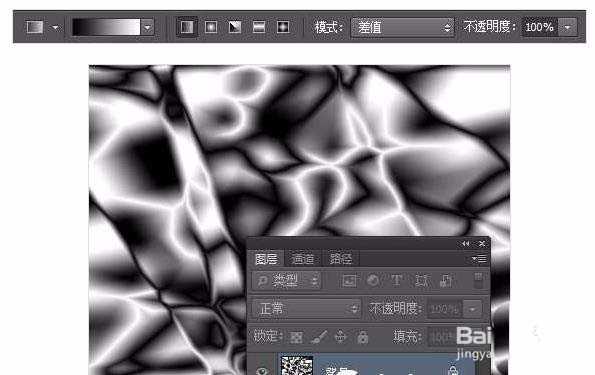The height and width of the screenshot is (375, 595).
Task: Open the 模式 blend mode dropdown
Action: 402,27
